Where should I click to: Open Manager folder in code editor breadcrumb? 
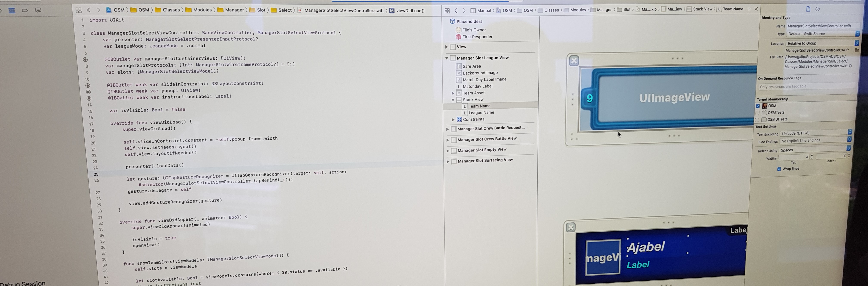pos(231,10)
